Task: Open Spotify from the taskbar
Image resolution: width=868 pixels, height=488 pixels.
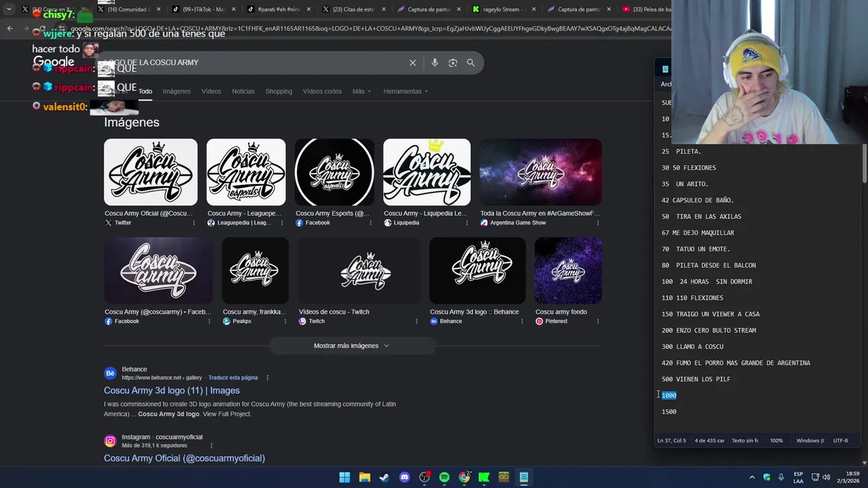Action: click(444, 477)
